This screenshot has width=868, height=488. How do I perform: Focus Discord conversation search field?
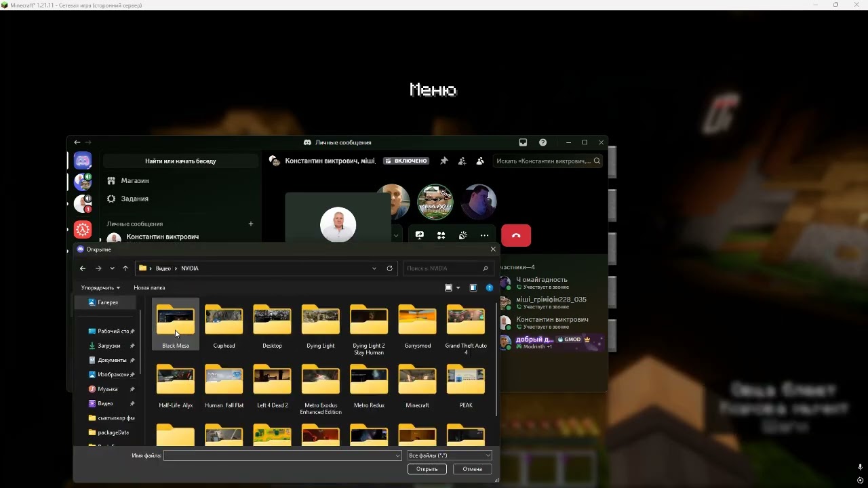[548, 161]
